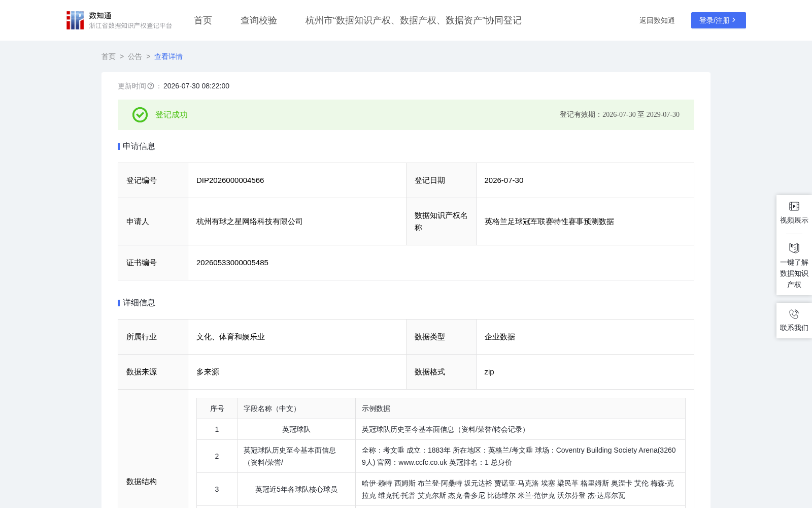Click the 字段名称（中文） column header
The height and width of the screenshot is (508, 812).
296,409
